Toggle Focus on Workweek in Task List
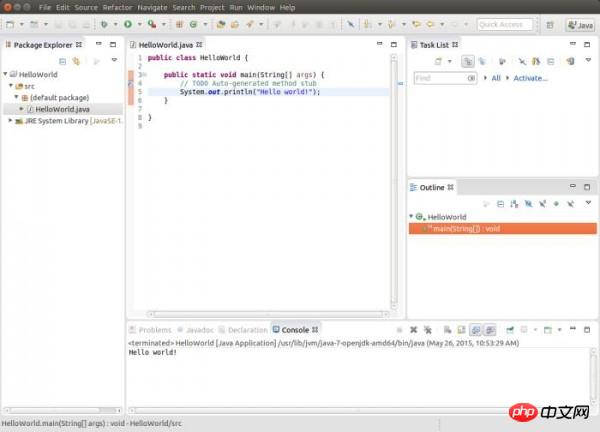The image size is (600, 432). pyautogui.click(x=502, y=61)
